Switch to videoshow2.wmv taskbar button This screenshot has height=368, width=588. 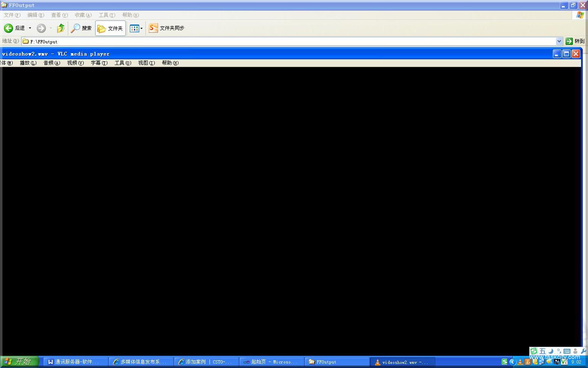tap(403, 362)
